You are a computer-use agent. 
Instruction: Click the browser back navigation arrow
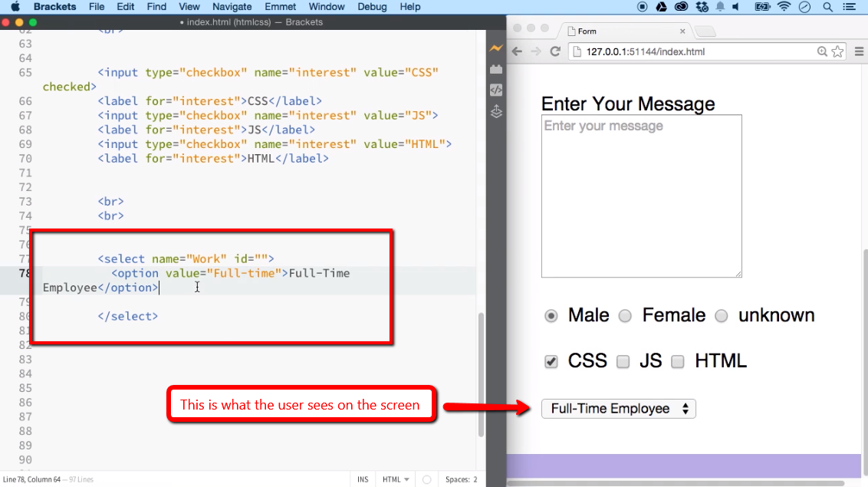tap(518, 52)
